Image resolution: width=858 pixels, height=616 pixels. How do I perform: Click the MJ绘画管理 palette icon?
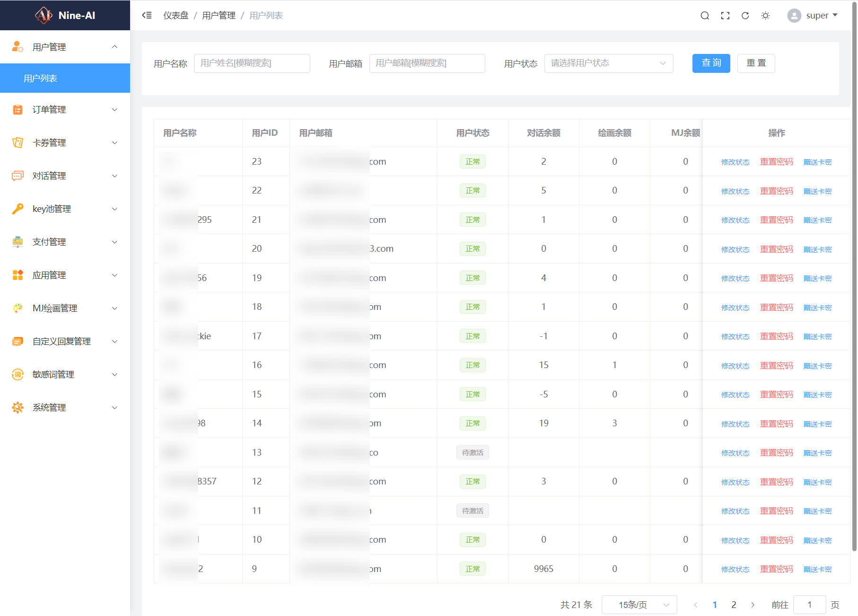(18, 308)
